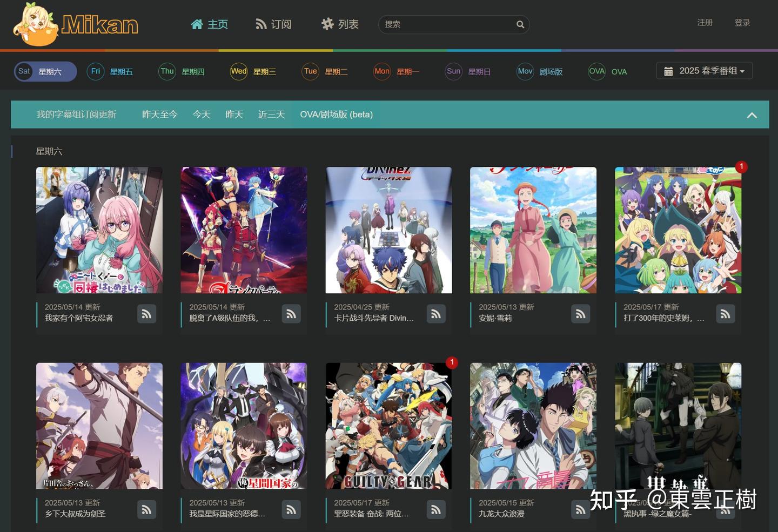
Task: Switch to the 星期五 Fri day filter
Action: click(x=110, y=71)
